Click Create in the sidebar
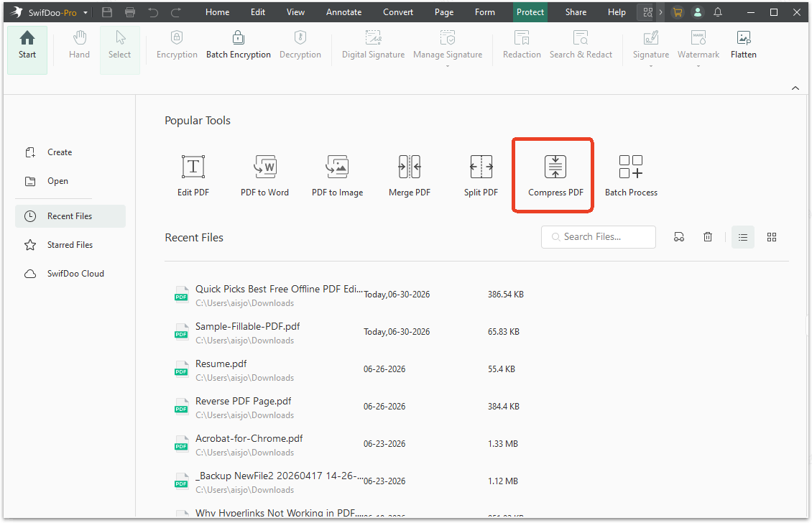 tap(49, 152)
